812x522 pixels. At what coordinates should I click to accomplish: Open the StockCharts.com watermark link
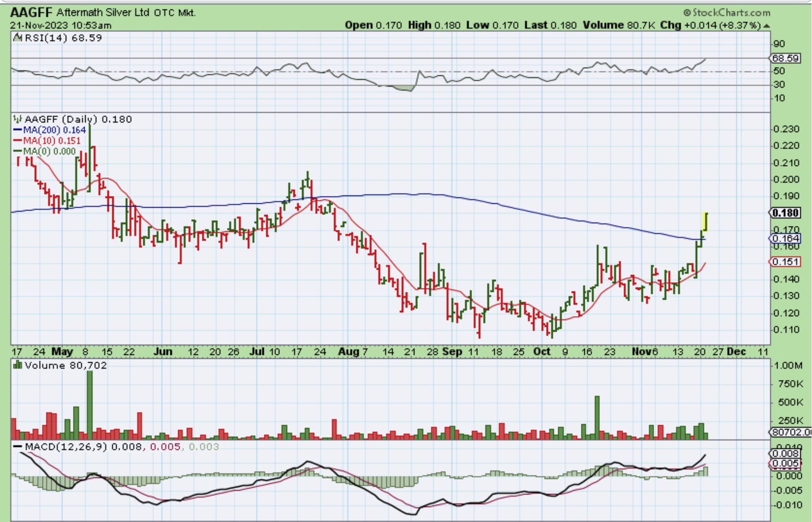tap(731, 13)
